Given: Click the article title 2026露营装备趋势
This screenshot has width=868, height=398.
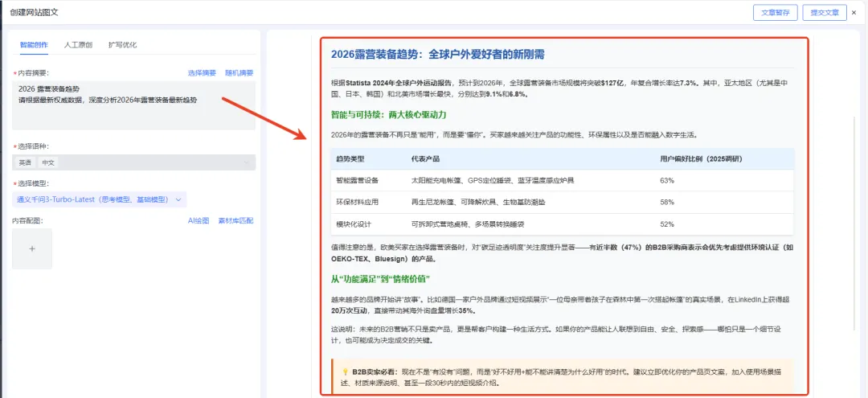Looking at the screenshot, I should pyautogui.click(x=438, y=55).
